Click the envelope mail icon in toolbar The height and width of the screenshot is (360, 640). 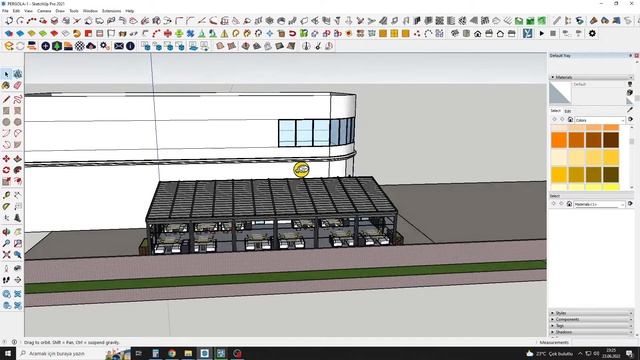click(x=119, y=46)
